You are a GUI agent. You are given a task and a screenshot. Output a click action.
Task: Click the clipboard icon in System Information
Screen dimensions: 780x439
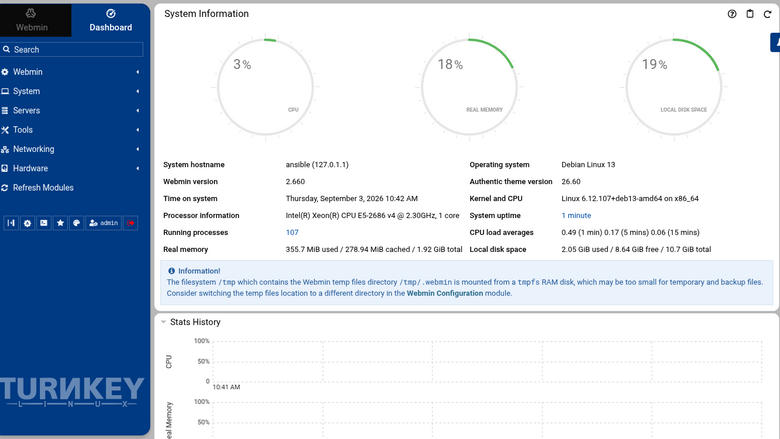pos(750,14)
